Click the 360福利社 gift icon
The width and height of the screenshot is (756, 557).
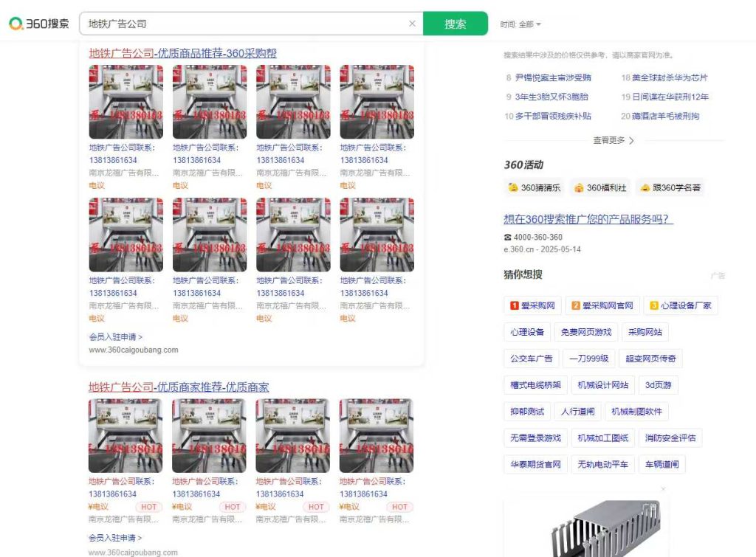(579, 187)
